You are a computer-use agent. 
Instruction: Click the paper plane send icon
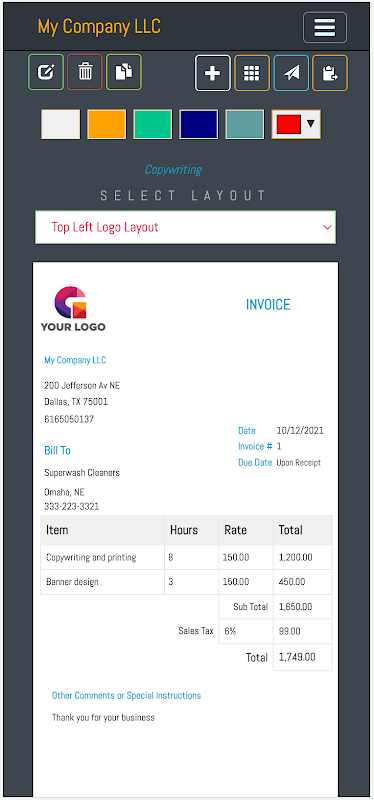tap(291, 73)
